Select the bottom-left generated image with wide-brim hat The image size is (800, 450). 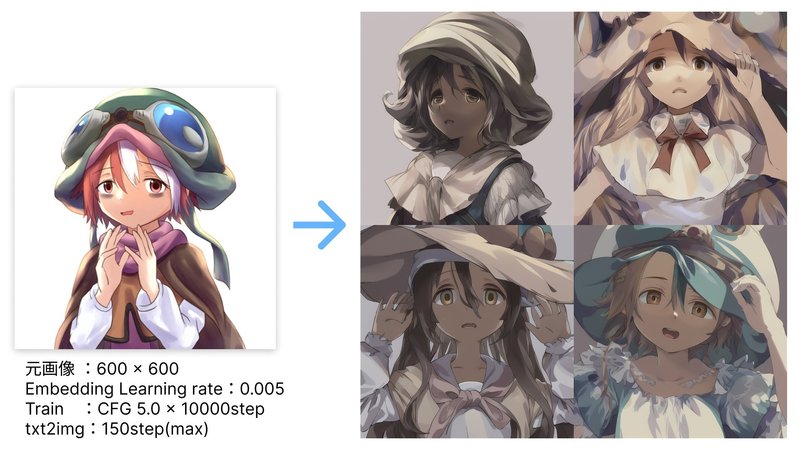[467, 332]
